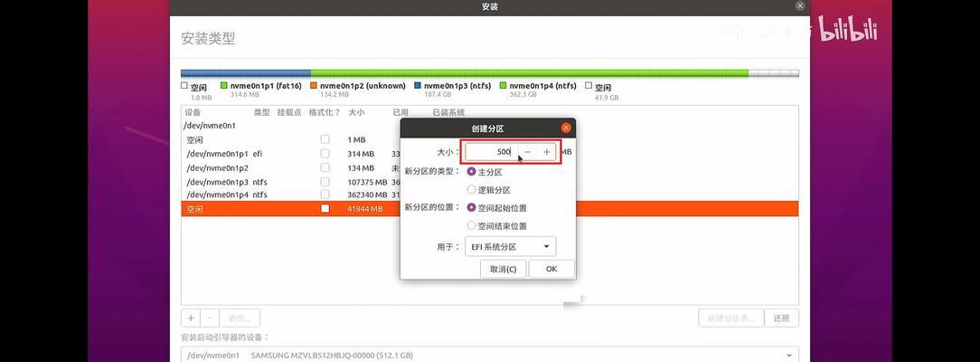
Task: Click the nvme0n1p1 (fat16) legend entry
Action: coord(260,90)
